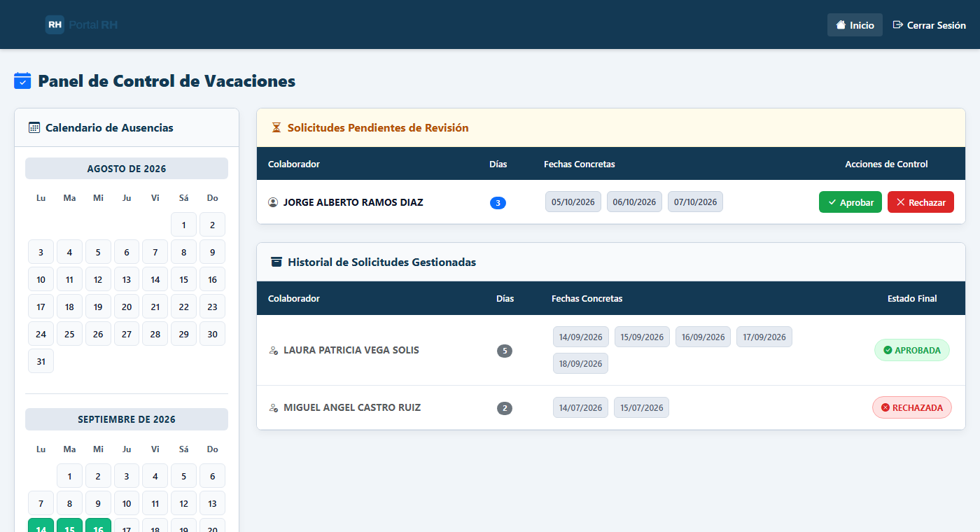Click the calendar grid icon in Calendario de Ausencias

point(34,127)
